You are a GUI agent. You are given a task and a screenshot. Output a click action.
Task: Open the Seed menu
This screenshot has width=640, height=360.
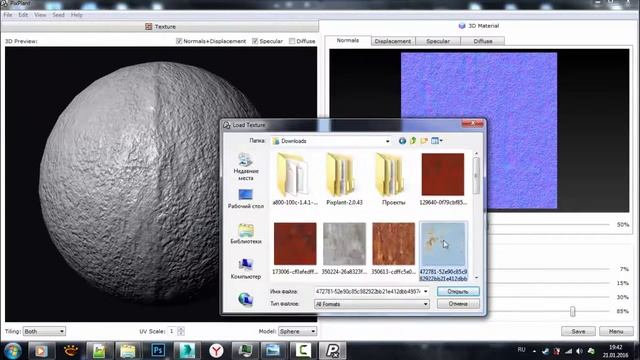pos(58,15)
